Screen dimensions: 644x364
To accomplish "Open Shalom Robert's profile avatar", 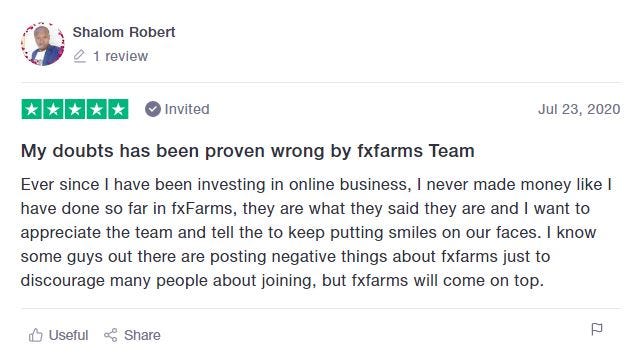I will tap(43, 44).
